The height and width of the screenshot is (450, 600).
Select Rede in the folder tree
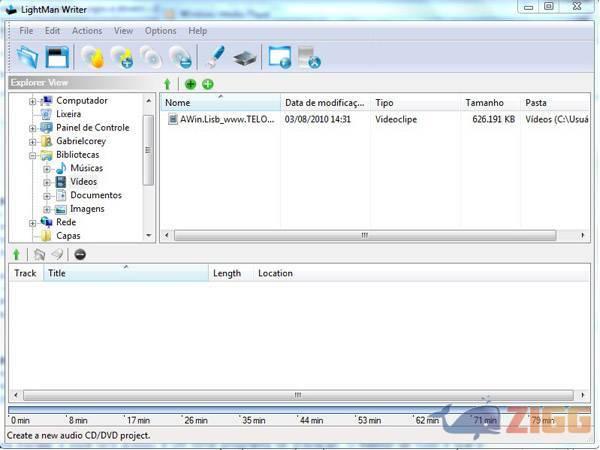(x=66, y=222)
